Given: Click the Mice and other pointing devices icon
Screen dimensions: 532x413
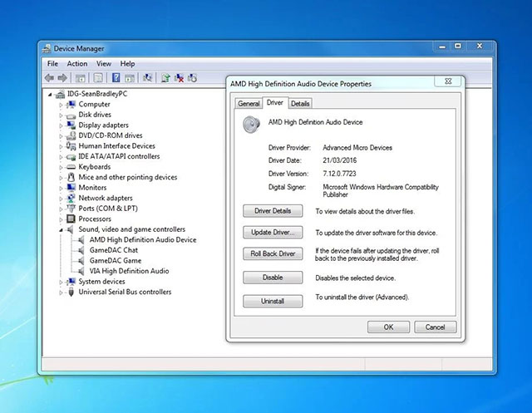Looking at the screenshot, I should [x=71, y=177].
